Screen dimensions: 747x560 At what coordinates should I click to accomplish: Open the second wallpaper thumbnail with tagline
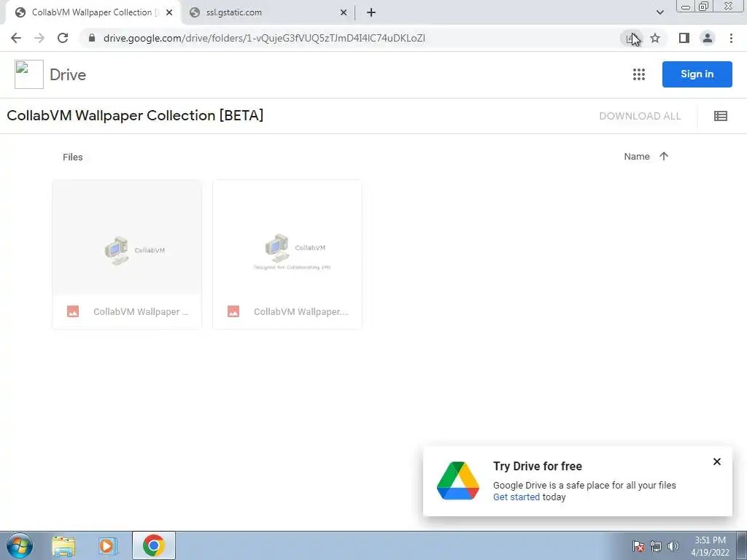[x=287, y=237]
